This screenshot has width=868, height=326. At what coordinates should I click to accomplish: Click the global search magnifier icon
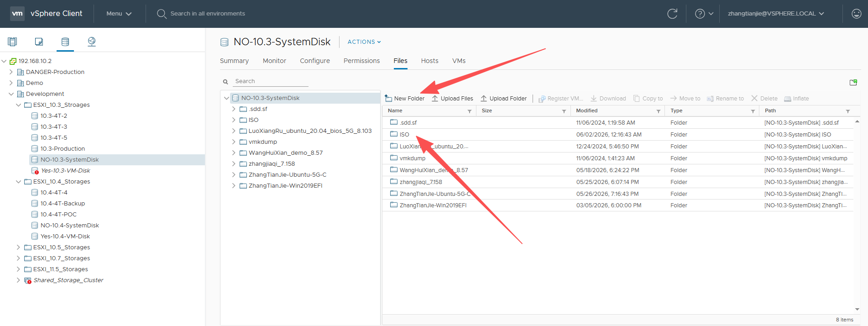[x=162, y=14]
